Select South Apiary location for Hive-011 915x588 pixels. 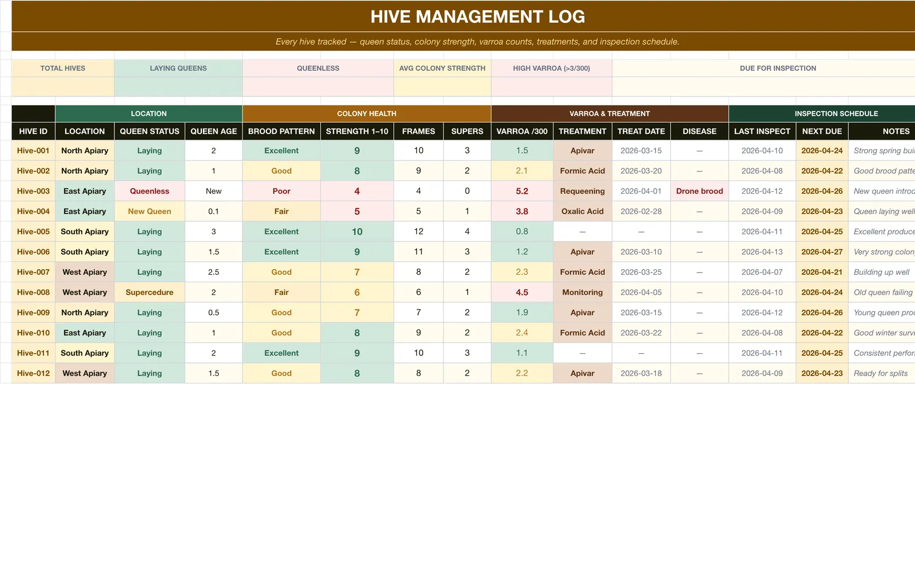[x=85, y=353]
